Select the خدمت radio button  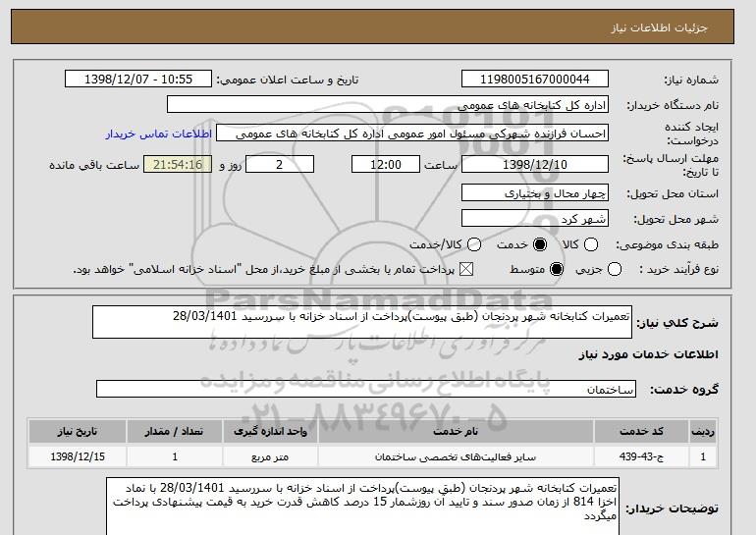(540, 244)
